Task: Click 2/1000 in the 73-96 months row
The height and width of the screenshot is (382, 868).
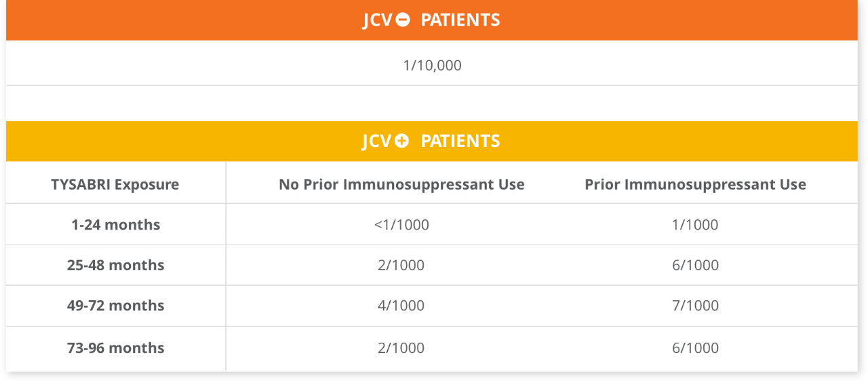Action: coord(401,348)
